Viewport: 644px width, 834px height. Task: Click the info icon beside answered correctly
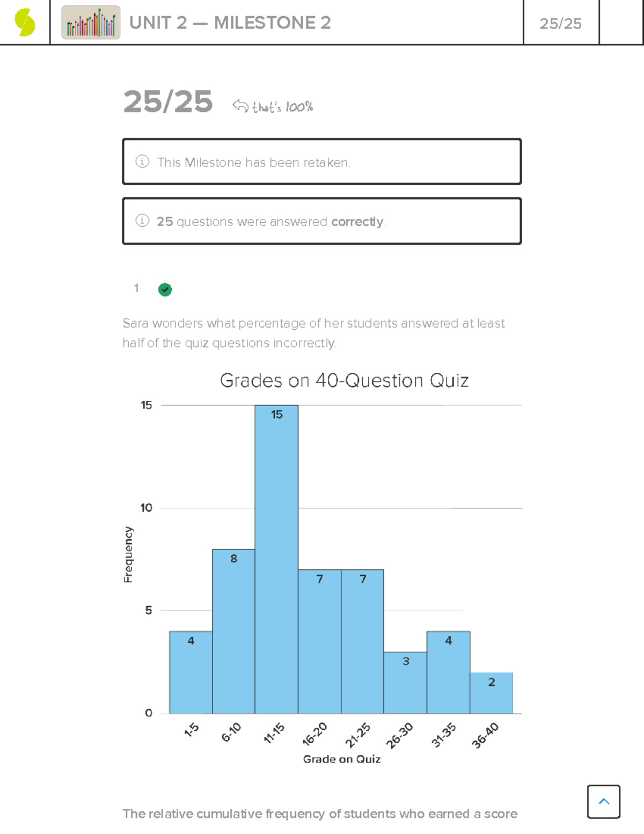(142, 220)
